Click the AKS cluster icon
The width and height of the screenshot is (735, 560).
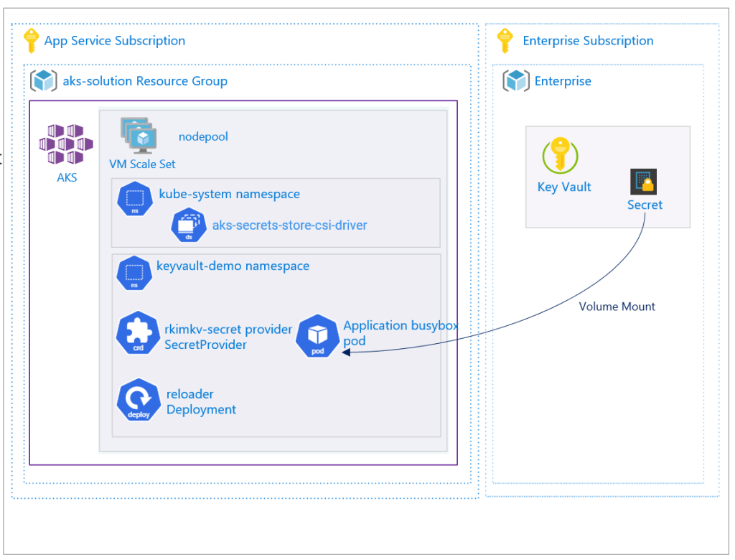[x=66, y=144]
